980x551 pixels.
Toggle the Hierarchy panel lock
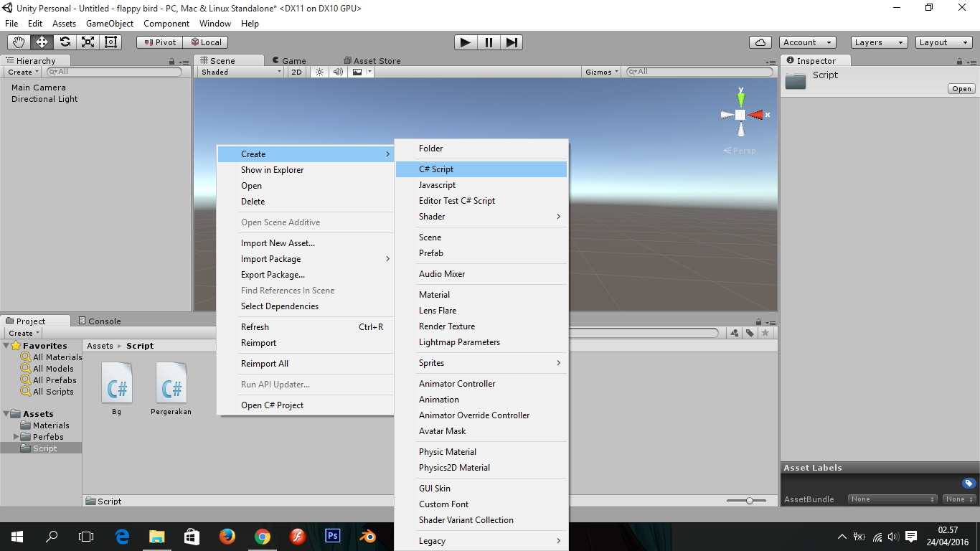point(172,62)
